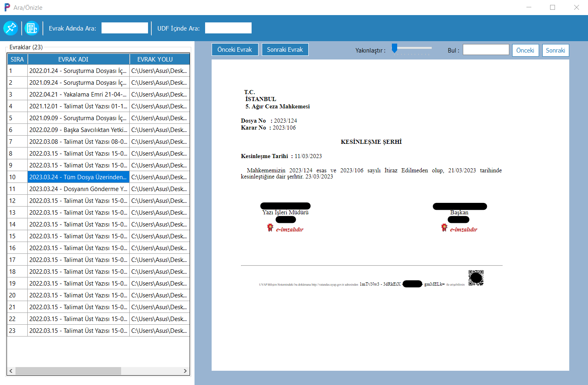Click the Sonraki find-next button

tap(555, 51)
